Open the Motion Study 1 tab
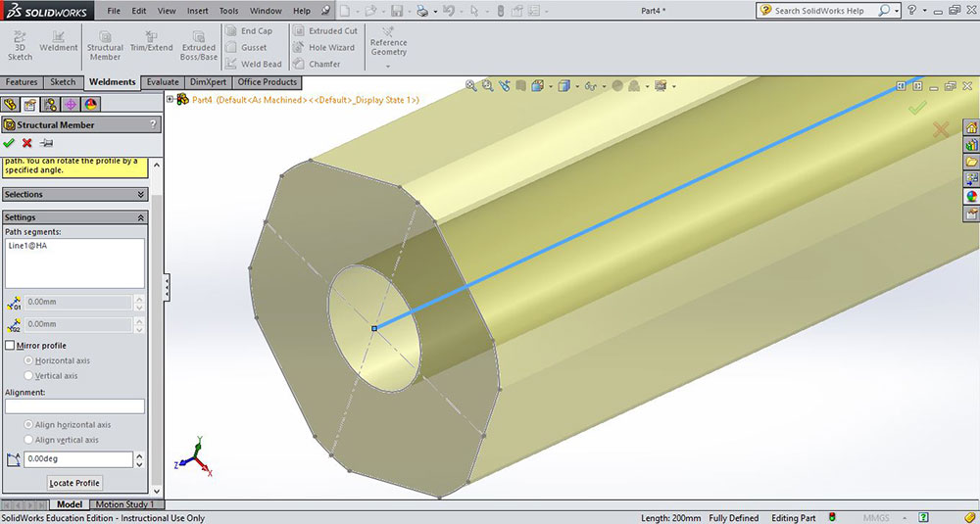980x524 pixels. pos(123,504)
